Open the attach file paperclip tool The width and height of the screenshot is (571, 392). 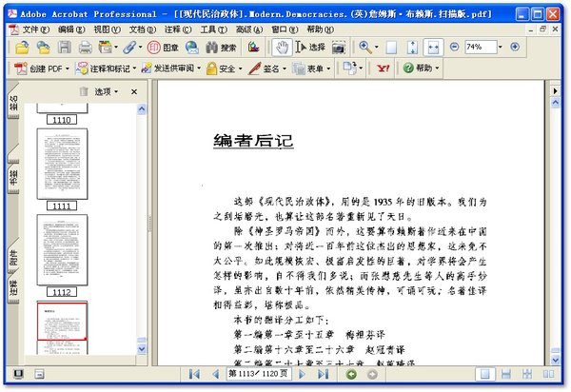coord(131,48)
